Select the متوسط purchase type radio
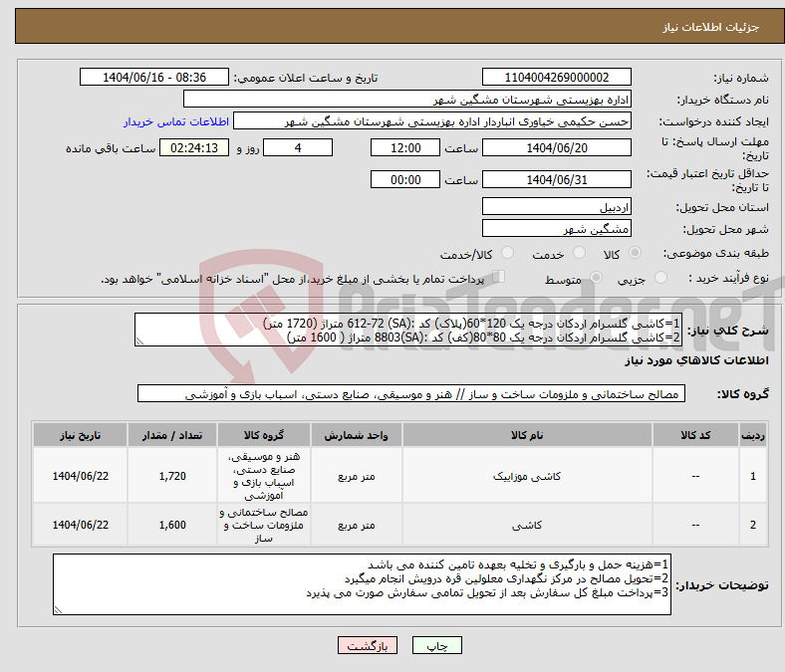 596,278
